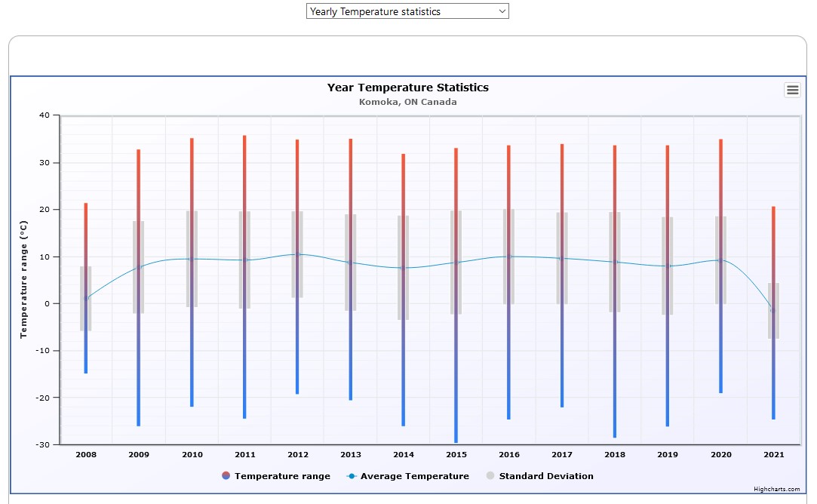Click the Temperature range legend color marker
This screenshot has width=817, height=504.
226,476
